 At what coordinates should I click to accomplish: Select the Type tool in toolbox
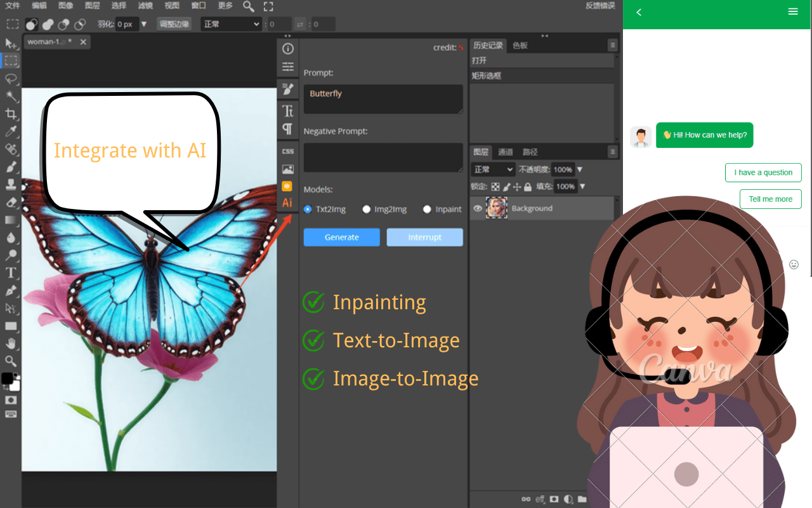11,273
